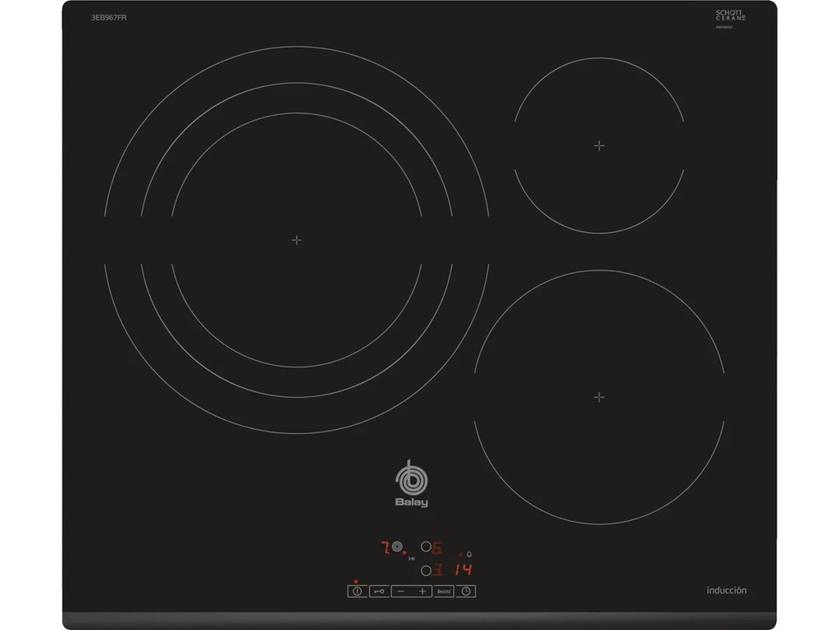The width and height of the screenshot is (840, 630).
Task: Click the center cross of bottom-right zone
Action: pos(600,397)
